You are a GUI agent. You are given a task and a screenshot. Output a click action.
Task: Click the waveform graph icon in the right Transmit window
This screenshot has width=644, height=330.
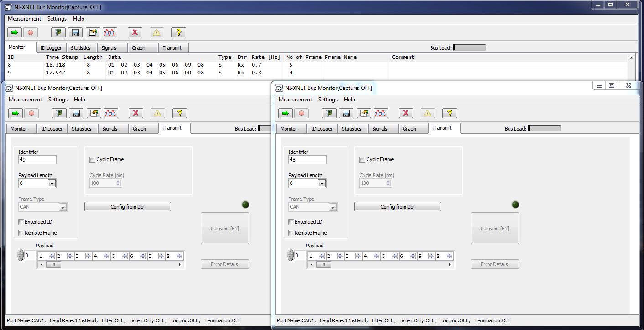click(x=381, y=113)
